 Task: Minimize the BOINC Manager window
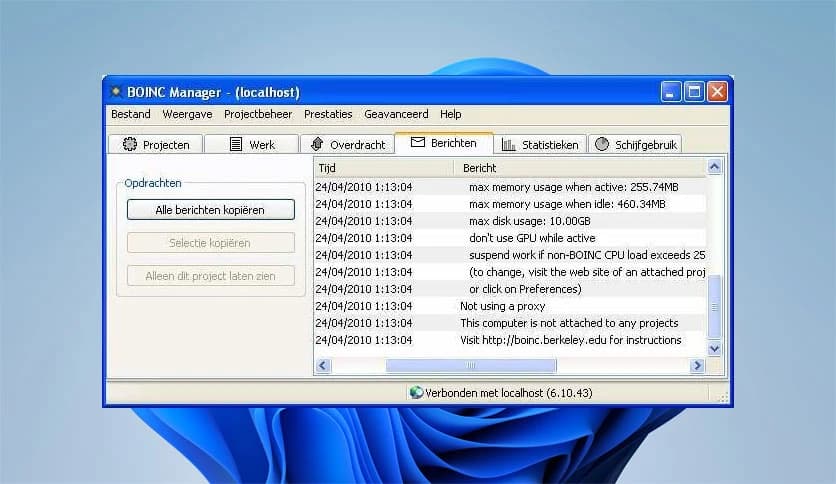tap(671, 92)
